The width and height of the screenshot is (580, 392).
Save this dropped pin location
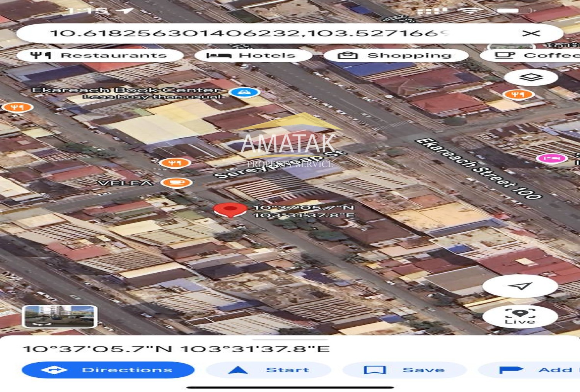(x=404, y=370)
